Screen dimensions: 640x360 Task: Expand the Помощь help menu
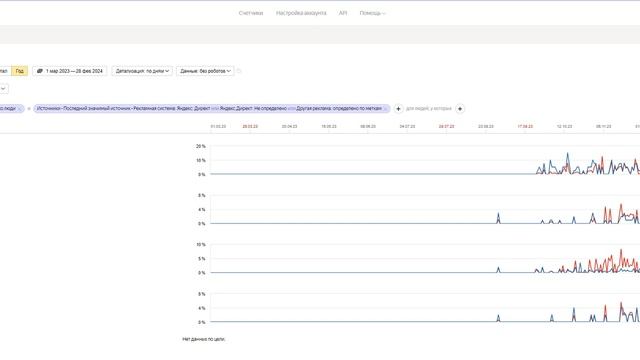pos(372,13)
